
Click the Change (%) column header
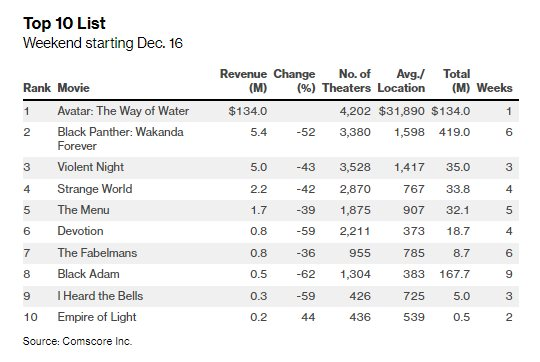pyautogui.click(x=294, y=81)
